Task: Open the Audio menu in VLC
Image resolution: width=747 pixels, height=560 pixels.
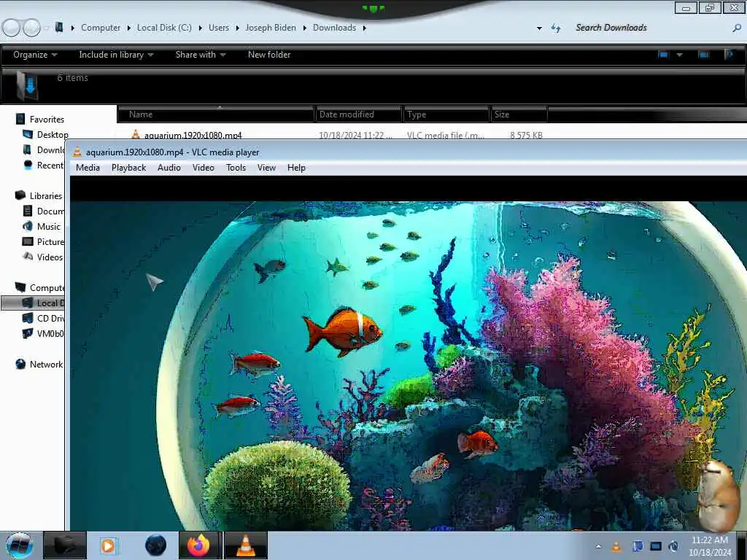Action: [169, 168]
